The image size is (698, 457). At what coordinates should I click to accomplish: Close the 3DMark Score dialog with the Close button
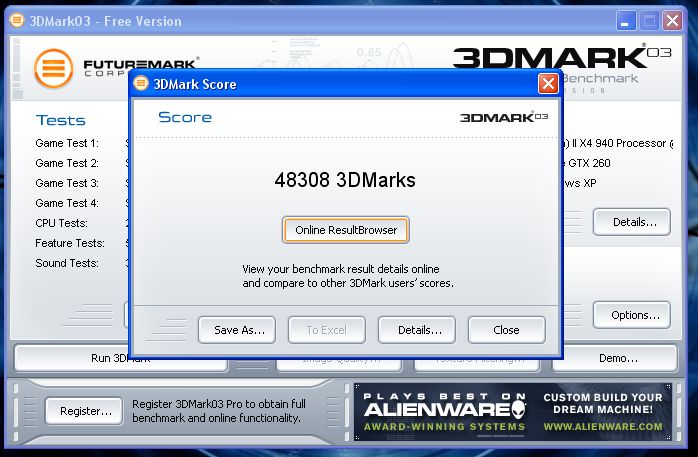pos(507,330)
